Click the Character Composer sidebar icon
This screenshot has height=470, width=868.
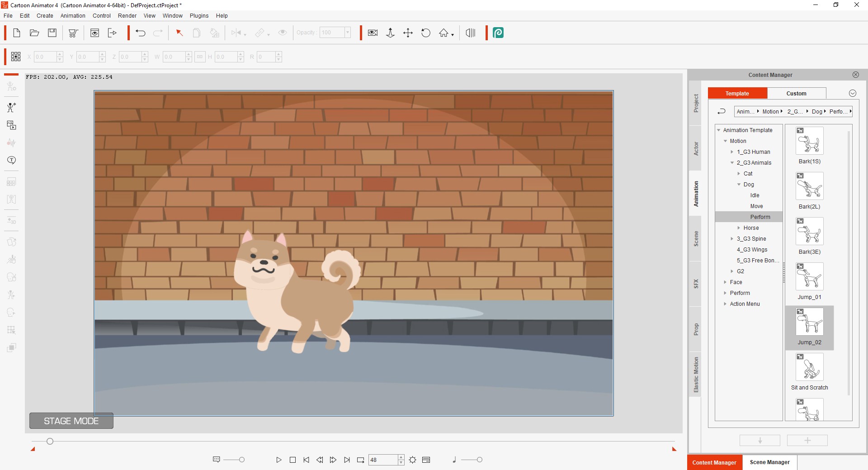(11, 107)
